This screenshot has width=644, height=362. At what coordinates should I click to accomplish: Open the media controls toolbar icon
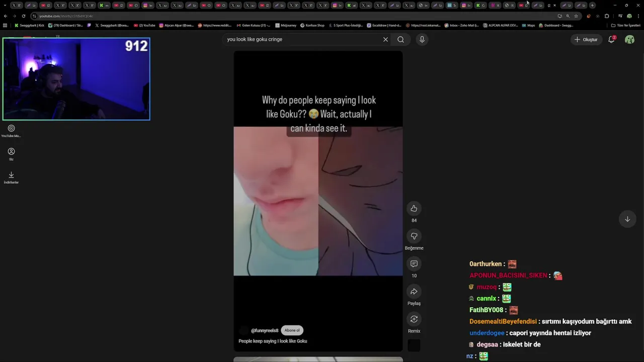[620, 16]
